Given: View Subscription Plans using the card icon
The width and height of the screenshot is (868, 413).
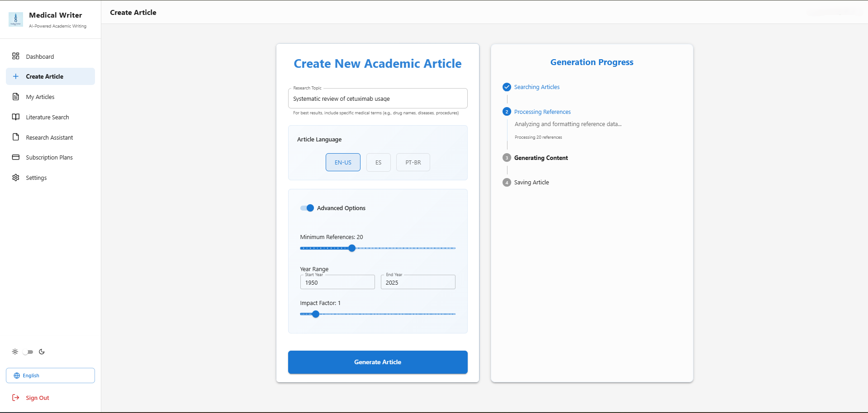Looking at the screenshot, I should 16,157.
